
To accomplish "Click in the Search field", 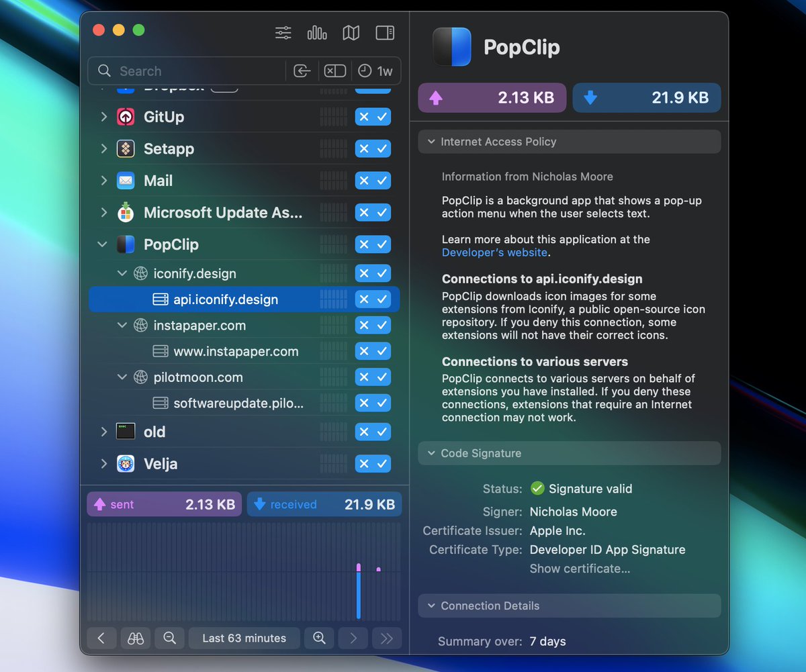I will point(188,71).
